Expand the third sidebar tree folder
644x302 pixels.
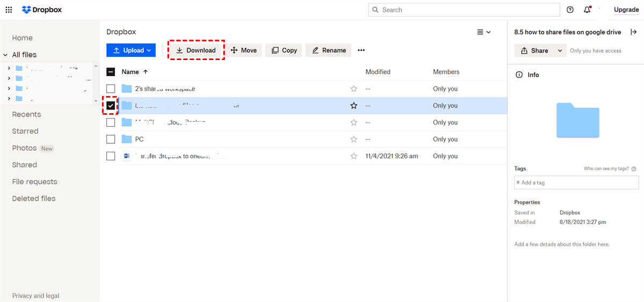click(x=9, y=88)
